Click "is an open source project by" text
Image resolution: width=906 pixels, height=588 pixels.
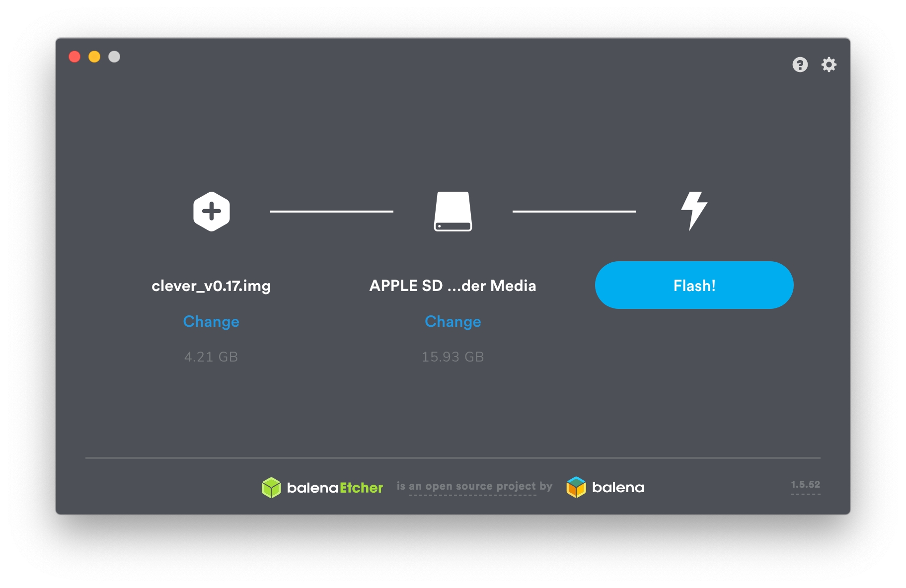474,486
